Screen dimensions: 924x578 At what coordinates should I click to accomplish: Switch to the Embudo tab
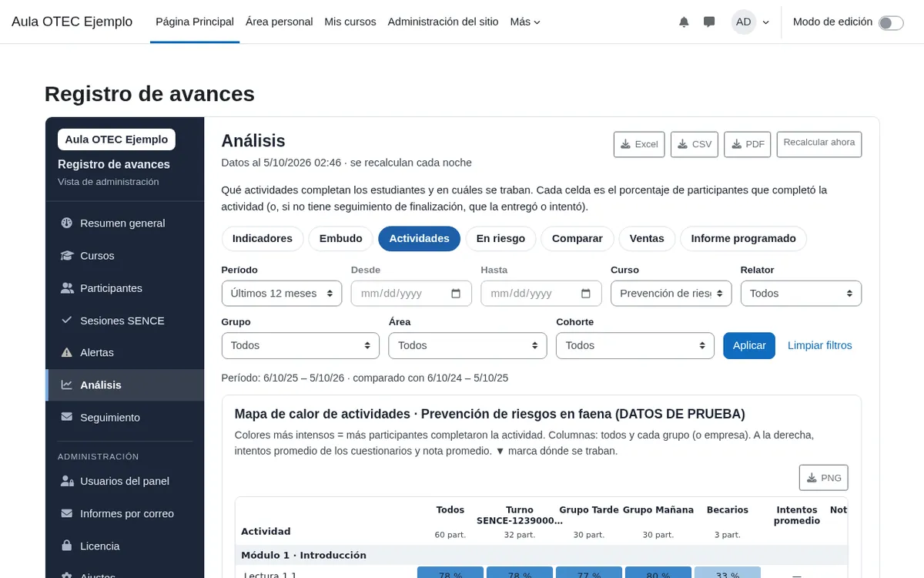tap(341, 239)
